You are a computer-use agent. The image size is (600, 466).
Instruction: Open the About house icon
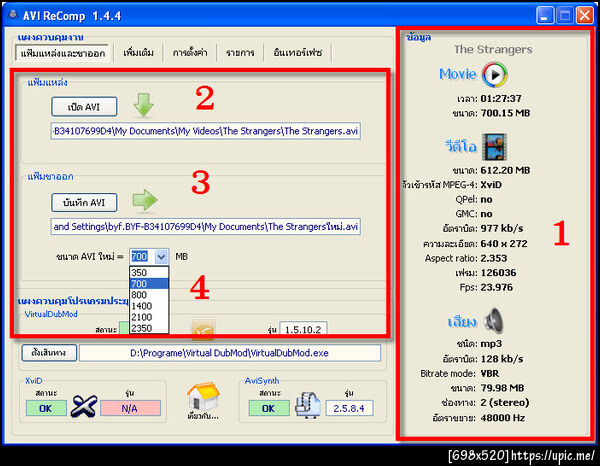pyautogui.click(x=203, y=396)
